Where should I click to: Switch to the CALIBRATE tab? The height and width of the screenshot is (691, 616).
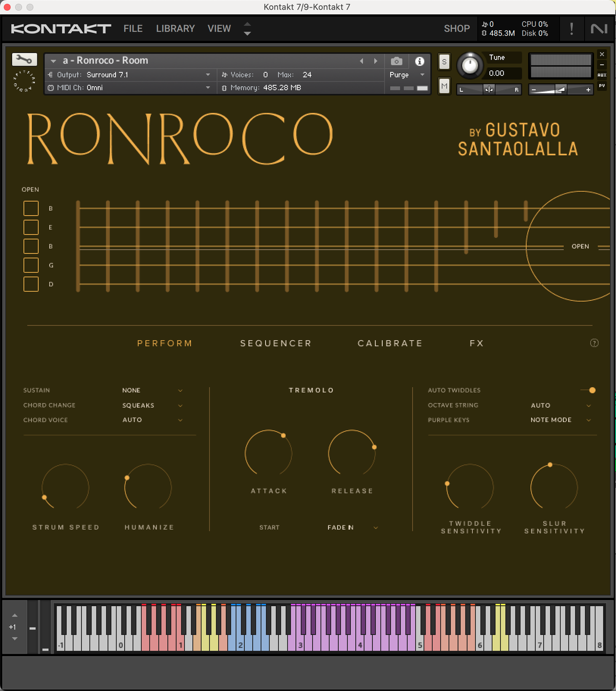[x=390, y=343]
